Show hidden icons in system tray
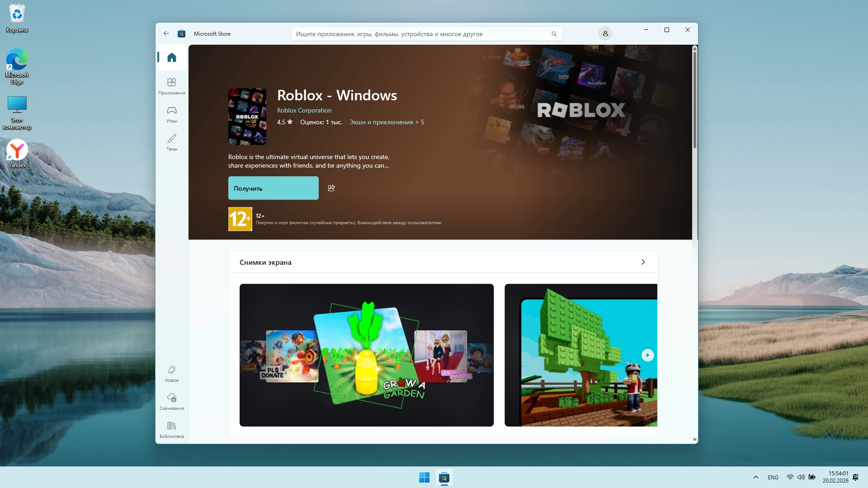 (x=755, y=477)
